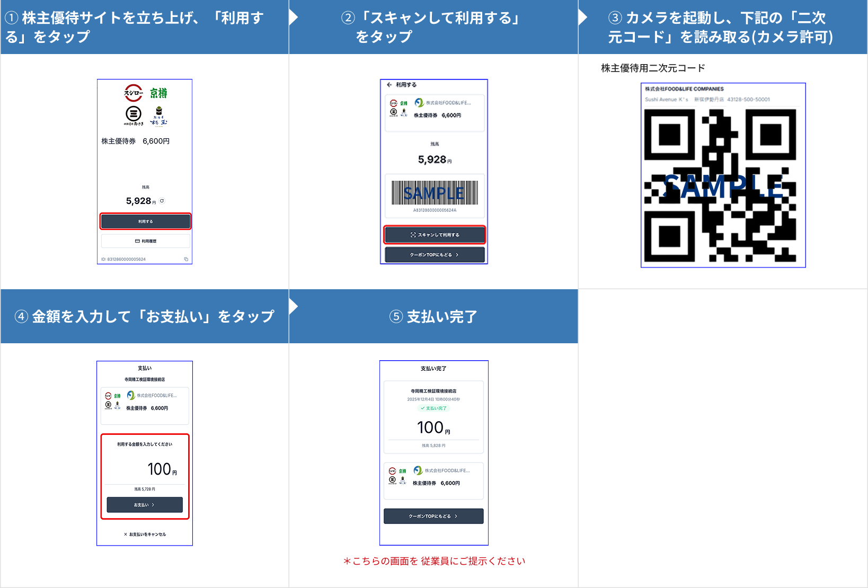
Task: Click the お支払いをキャンセル link
Action: pyautogui.click(x=144, y=534)
